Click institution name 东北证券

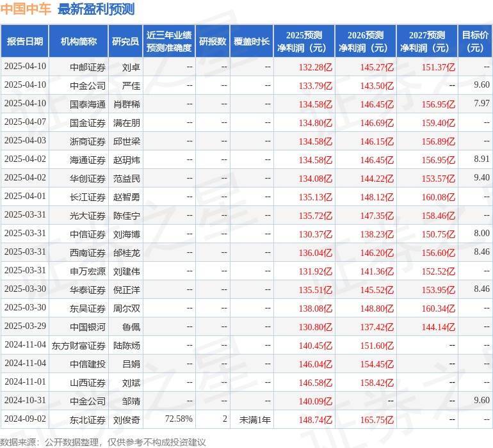[x=88, y=419]
